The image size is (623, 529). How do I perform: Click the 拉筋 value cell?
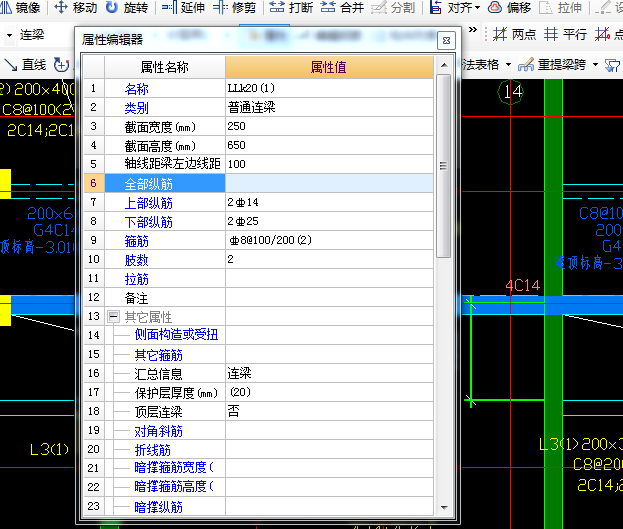[x=329, y=278]
